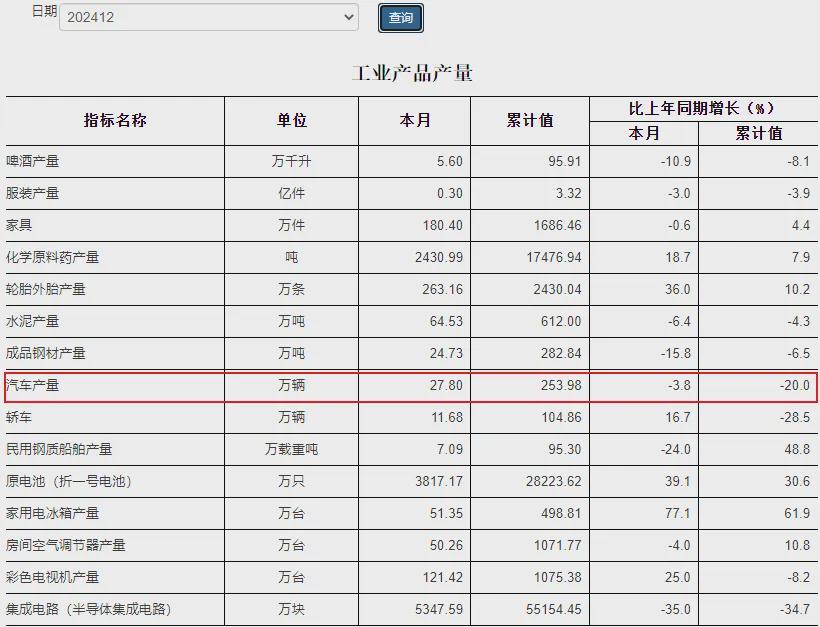Screen dimensions: 820x627
Task: Click the 工业产品产量 table title
Action: pos(411,73)
